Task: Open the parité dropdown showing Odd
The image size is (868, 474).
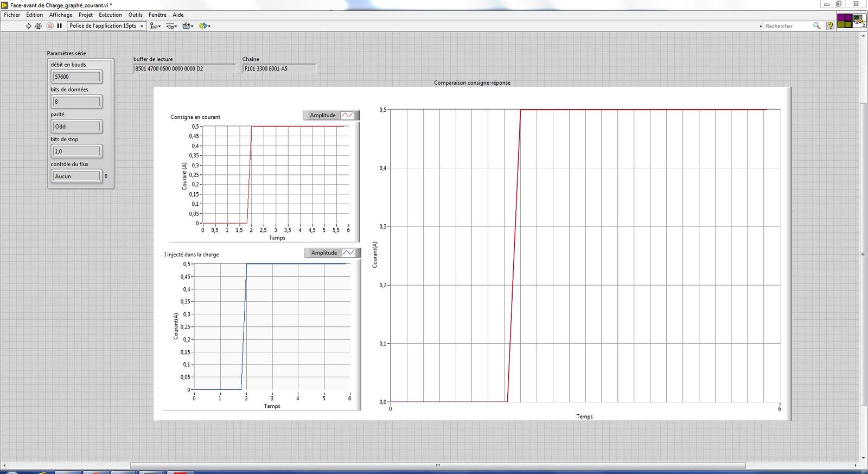Action: click(76, 127)
